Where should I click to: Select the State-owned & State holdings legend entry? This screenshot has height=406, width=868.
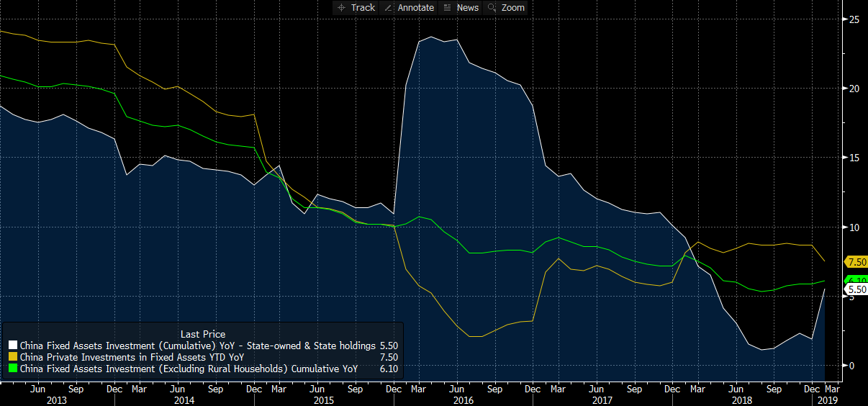pos(198,346)
